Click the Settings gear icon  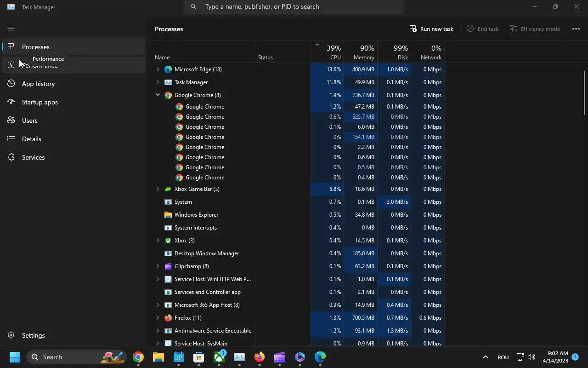point(11,335)
